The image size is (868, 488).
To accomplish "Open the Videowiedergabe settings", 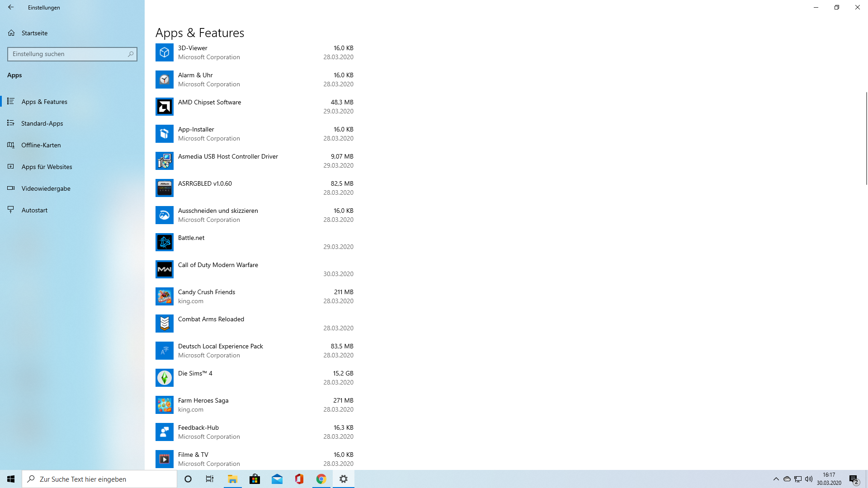I will 46,188.
